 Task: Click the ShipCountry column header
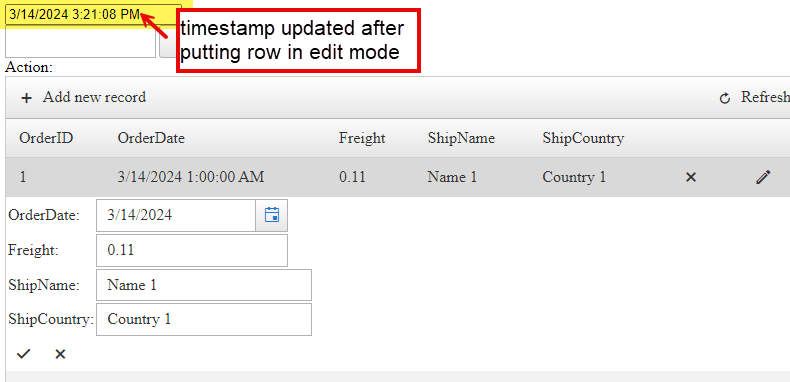tap(583, 138)
